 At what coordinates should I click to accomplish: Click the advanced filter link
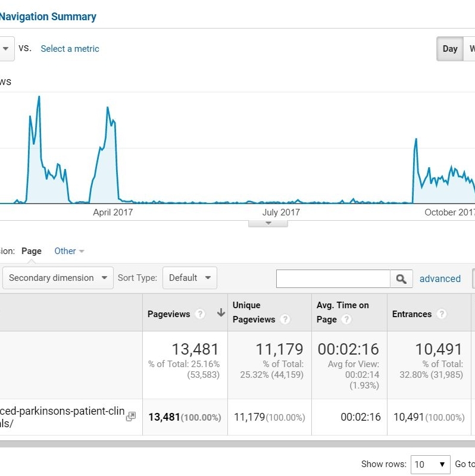click(440, 278)
